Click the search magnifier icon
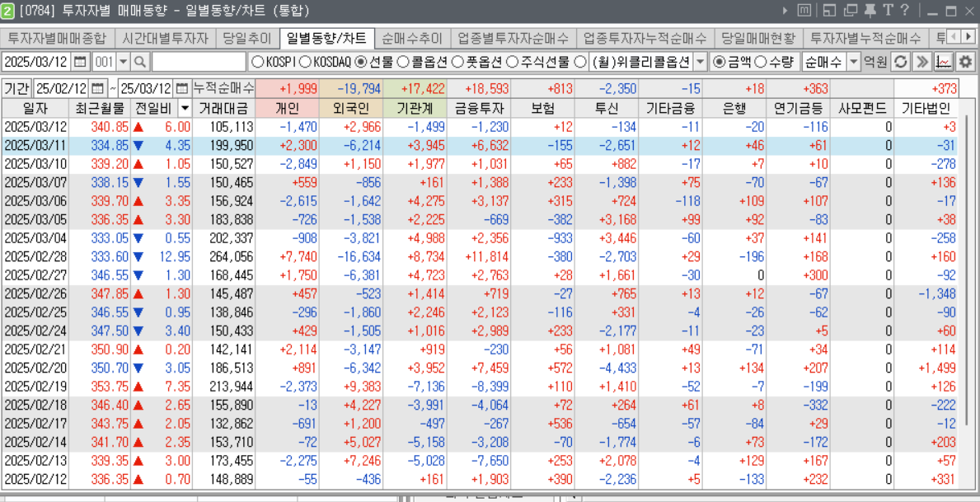The height and width of the screenshot is (502, 980). (140, 62)
